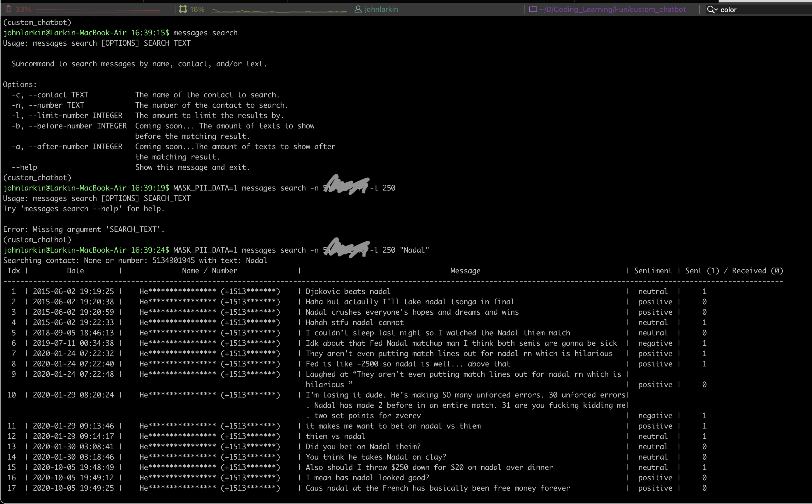Click the green CPU usage sparkline graph
The height and width of the screenshot is (504, 812).
click(x=279, y=11)
